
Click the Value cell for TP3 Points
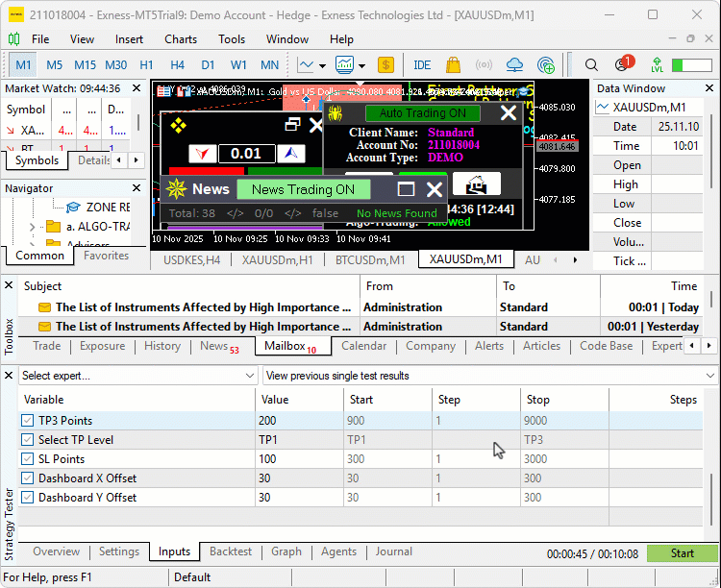pyautogui.click(x=299, y=420)
